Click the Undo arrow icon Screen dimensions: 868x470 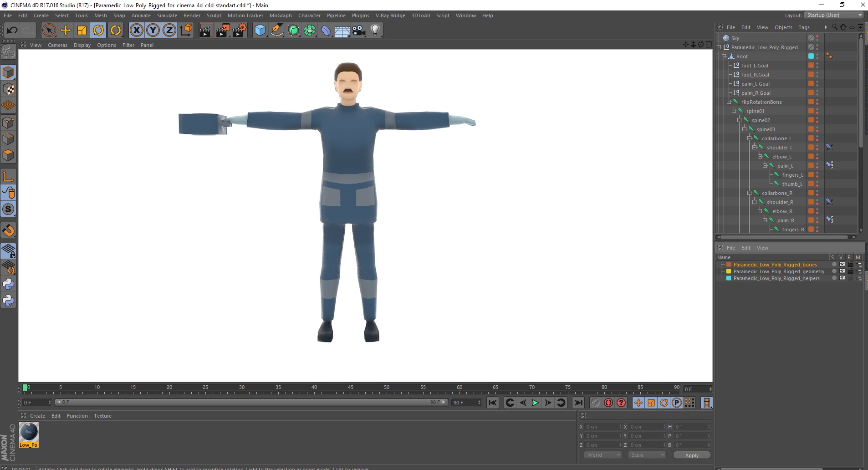[x=12, y=31]
